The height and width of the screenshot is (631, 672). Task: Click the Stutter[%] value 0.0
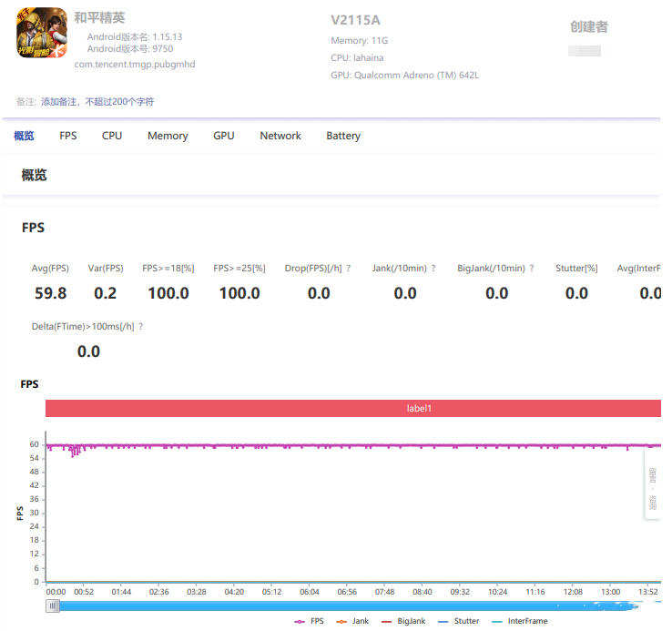[x=577, y=293]
